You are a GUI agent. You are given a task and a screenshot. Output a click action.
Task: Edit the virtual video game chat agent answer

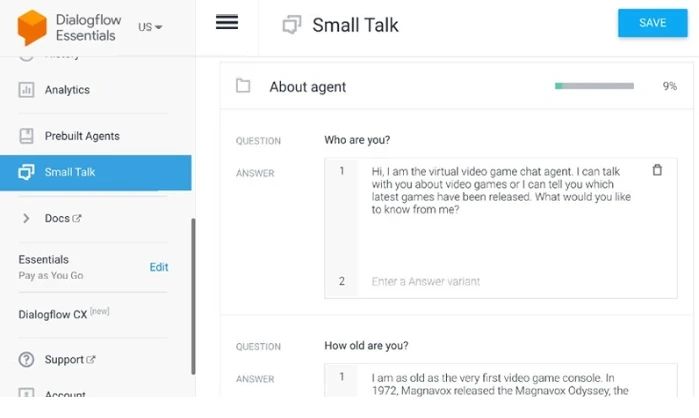click(x=501, y=191)
